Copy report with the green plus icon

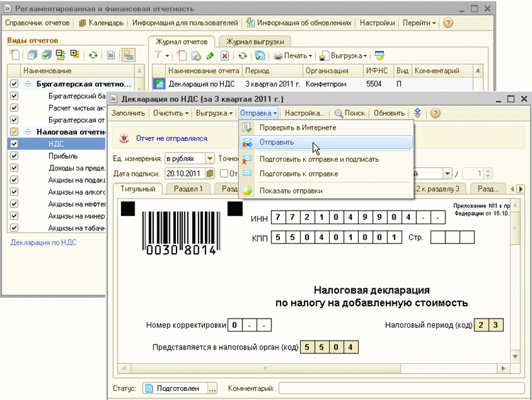point(196,56)
